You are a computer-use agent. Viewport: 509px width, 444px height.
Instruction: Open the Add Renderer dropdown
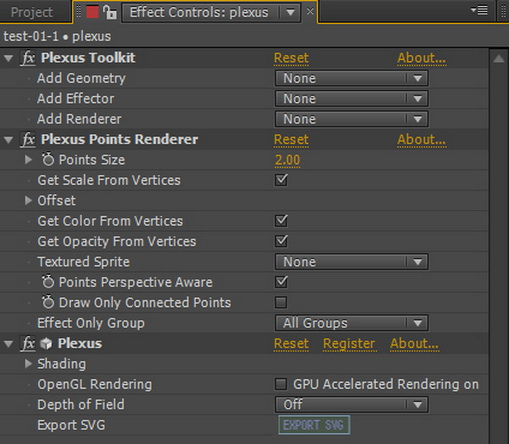tap(352, 119)
